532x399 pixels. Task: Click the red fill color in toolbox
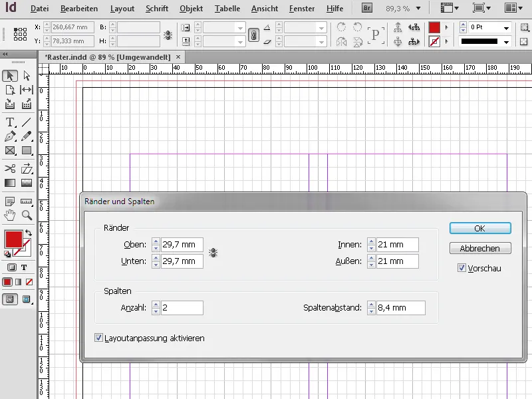(x=13, y=239)
